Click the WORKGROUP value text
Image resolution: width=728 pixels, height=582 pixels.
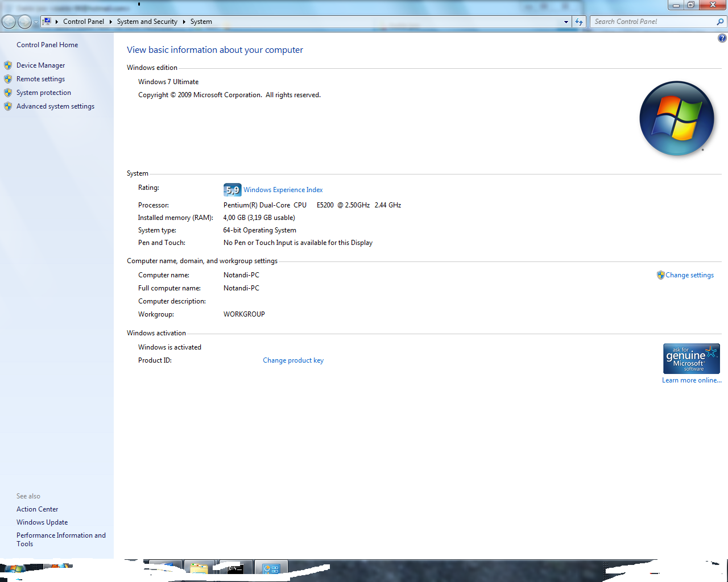244,314
